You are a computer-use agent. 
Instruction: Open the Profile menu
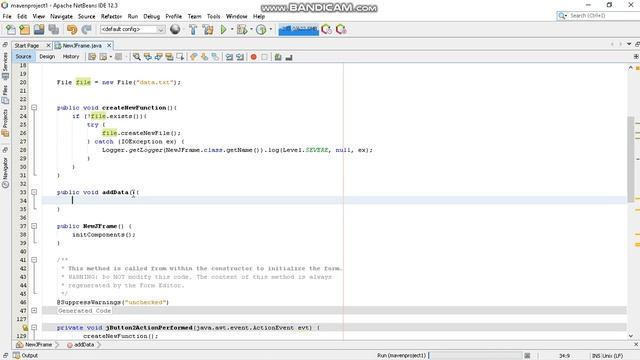(x=173, y=16)
